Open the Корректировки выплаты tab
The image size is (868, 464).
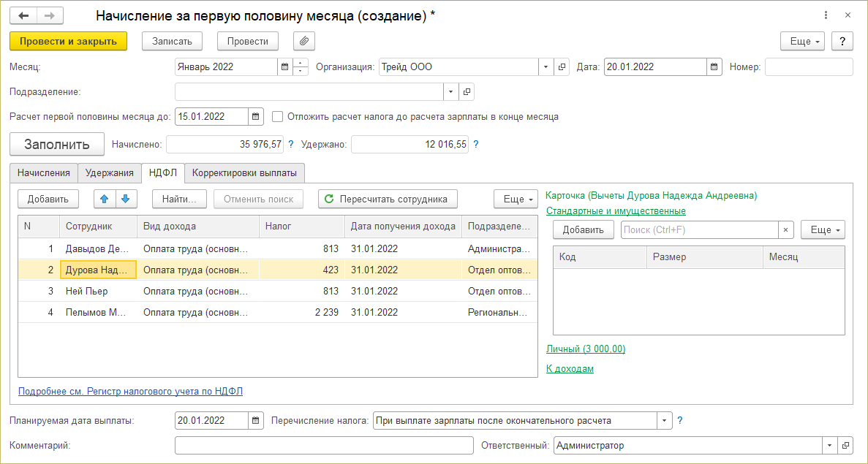(244, 173)
